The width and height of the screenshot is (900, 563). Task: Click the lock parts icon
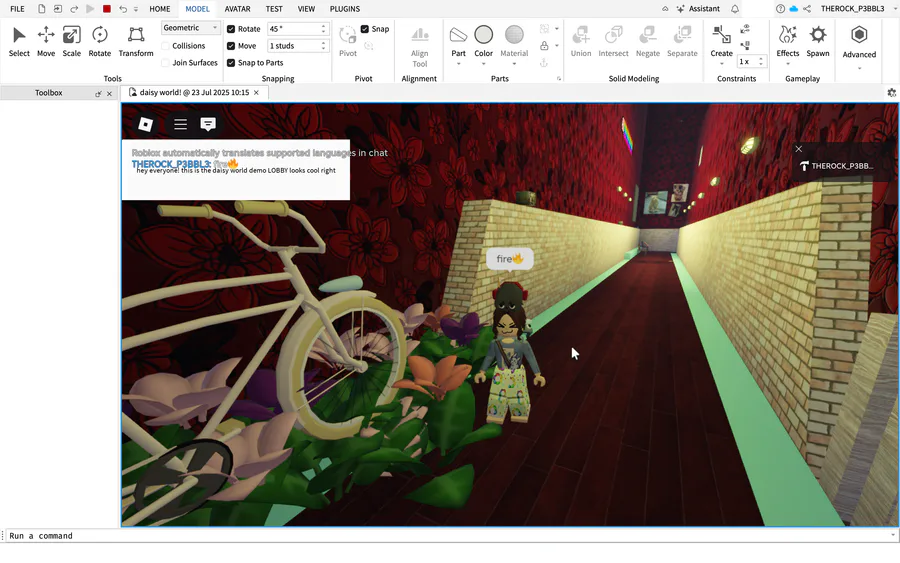coord(544,46)
